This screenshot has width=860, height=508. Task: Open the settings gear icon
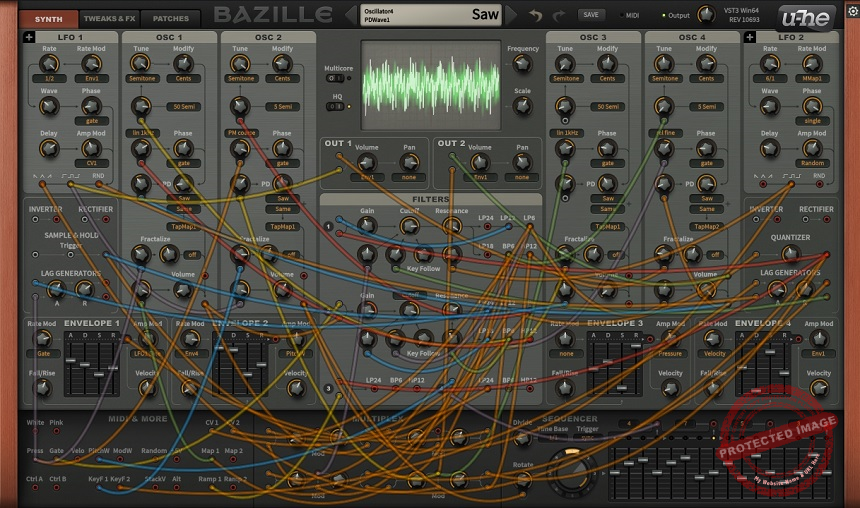click(853, 11)
